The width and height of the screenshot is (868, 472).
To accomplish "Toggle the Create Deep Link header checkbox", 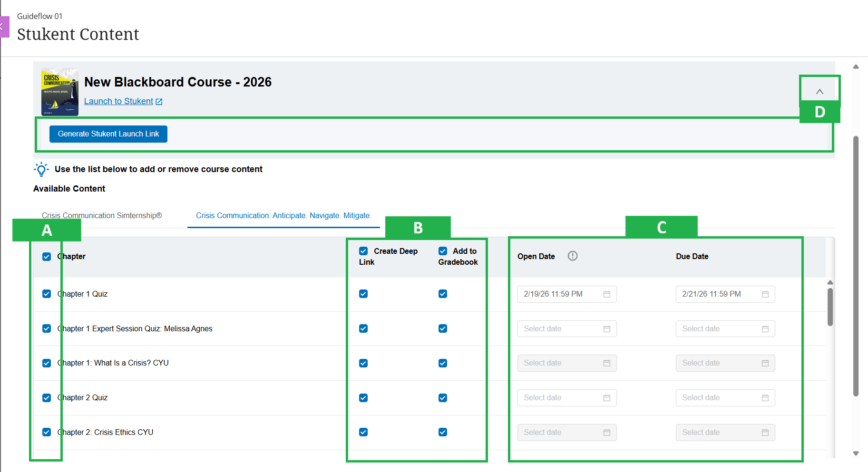I will [363, 251].
